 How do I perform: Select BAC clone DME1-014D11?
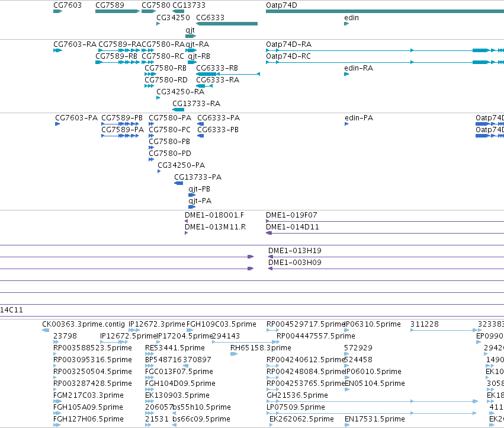385,233
